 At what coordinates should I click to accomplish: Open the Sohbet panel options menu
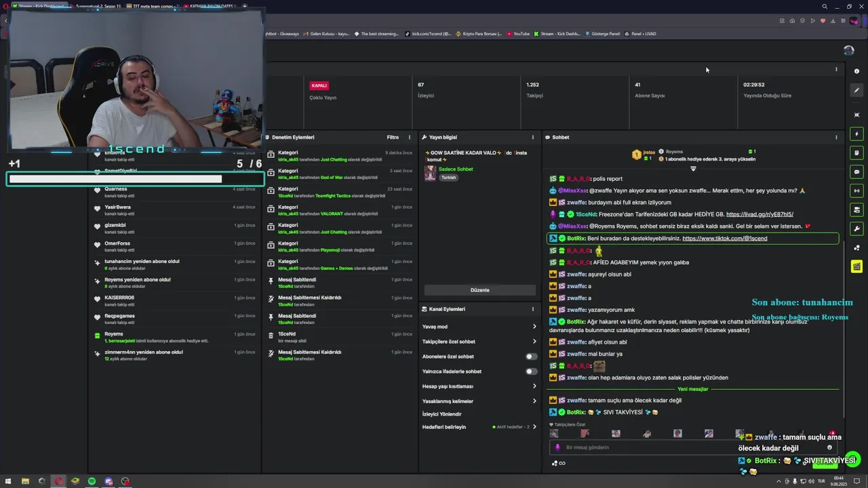click(836, 137)
